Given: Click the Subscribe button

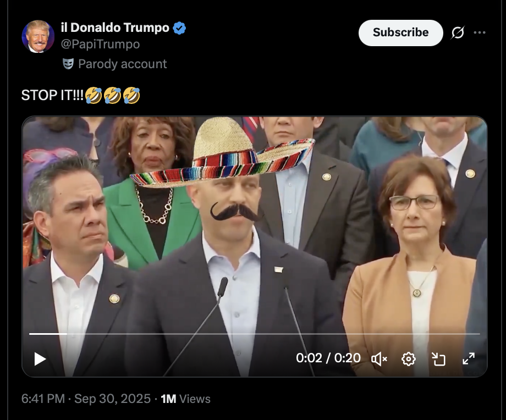Looking at the screenshot, I should coord(400,32).
